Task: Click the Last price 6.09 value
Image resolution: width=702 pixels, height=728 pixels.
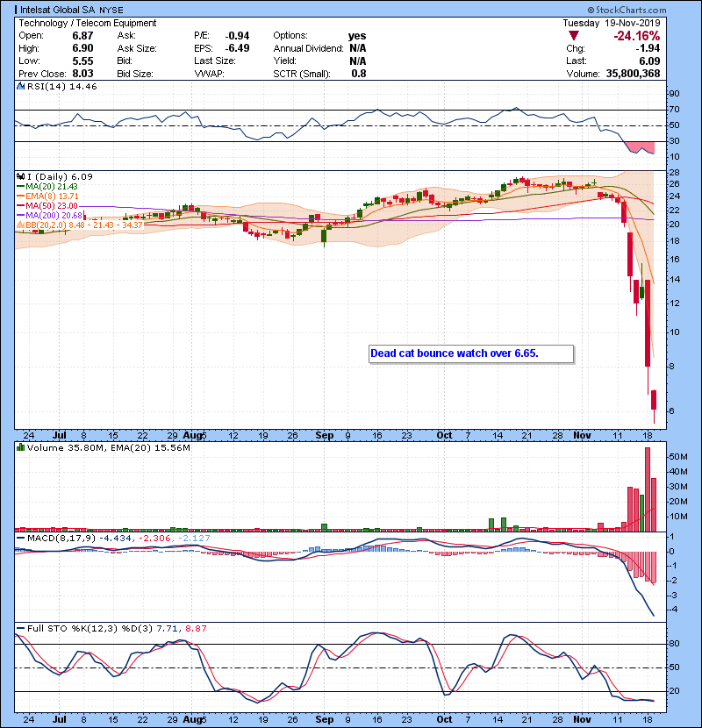Action: pyautogui.click(x=649, y=61)
